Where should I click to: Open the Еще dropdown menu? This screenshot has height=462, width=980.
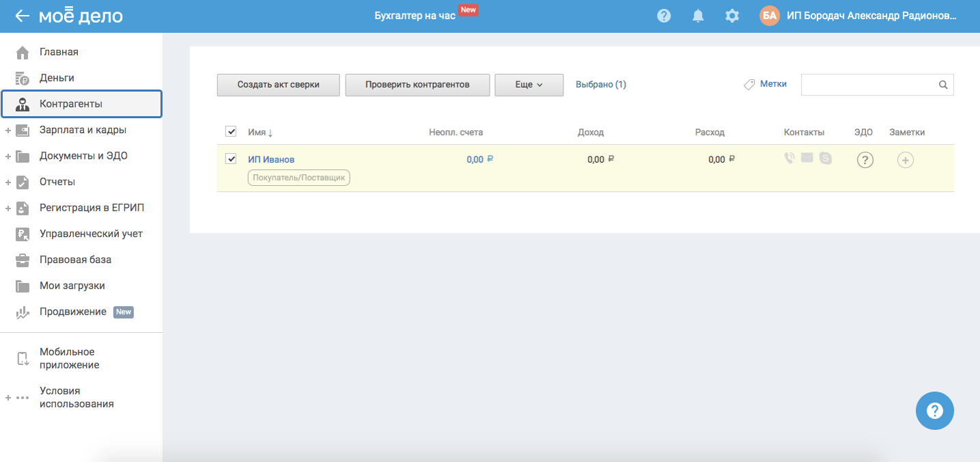coord(529,85)
